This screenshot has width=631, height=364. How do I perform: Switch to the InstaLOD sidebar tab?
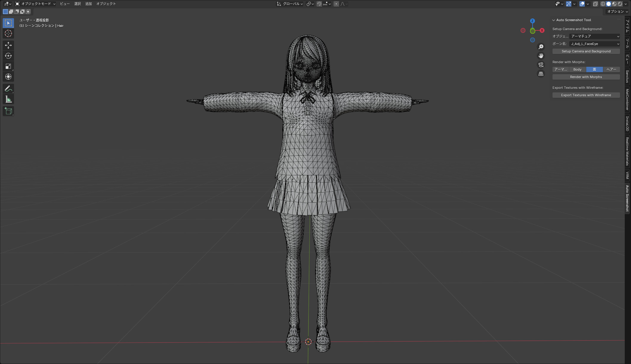point(627,124)
